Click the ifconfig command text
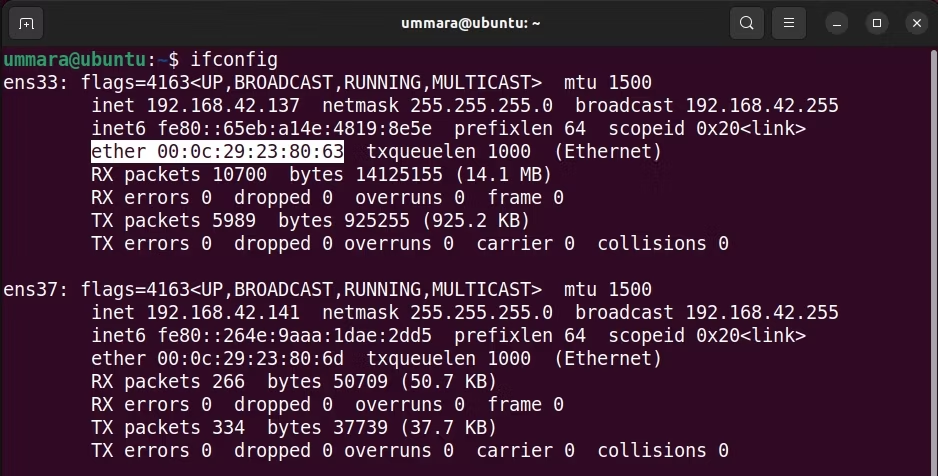 point(234,60)
